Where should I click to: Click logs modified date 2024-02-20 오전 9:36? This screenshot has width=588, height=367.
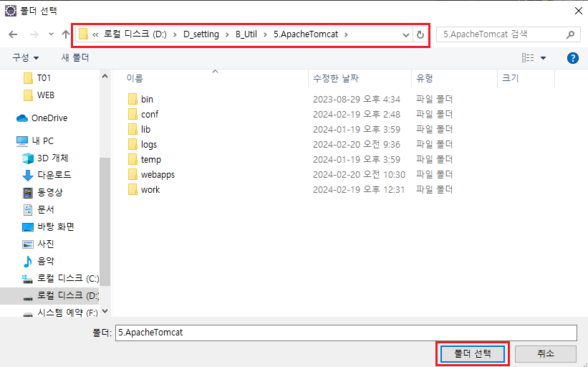point(356,145)
